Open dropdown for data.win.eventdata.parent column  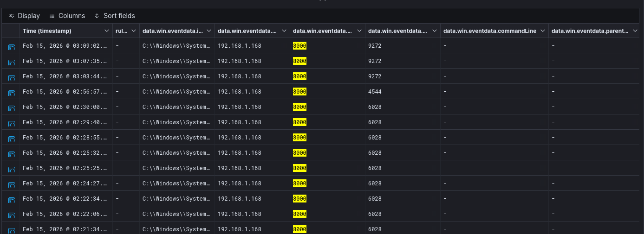(x=635, y=31)
